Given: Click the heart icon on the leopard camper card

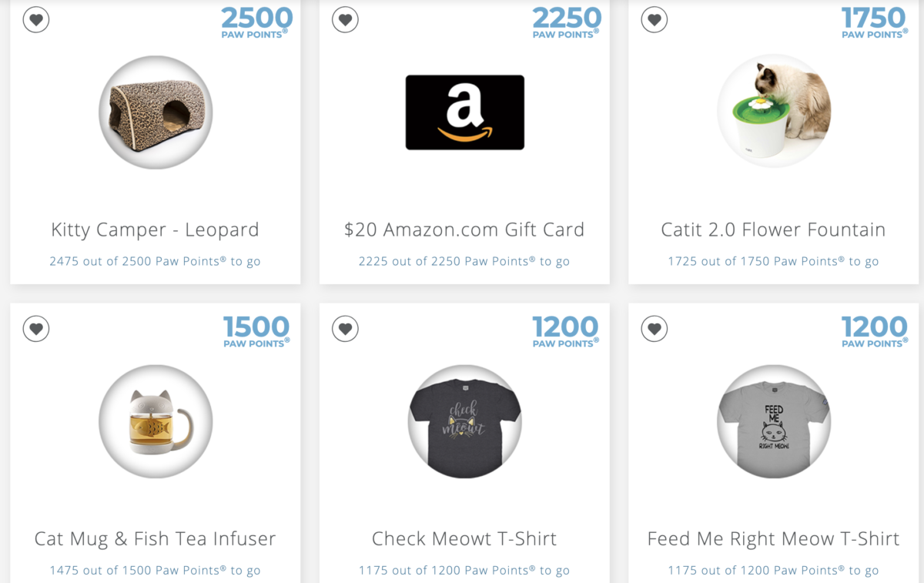Looking at the screenshot, I should coord(35,20).
